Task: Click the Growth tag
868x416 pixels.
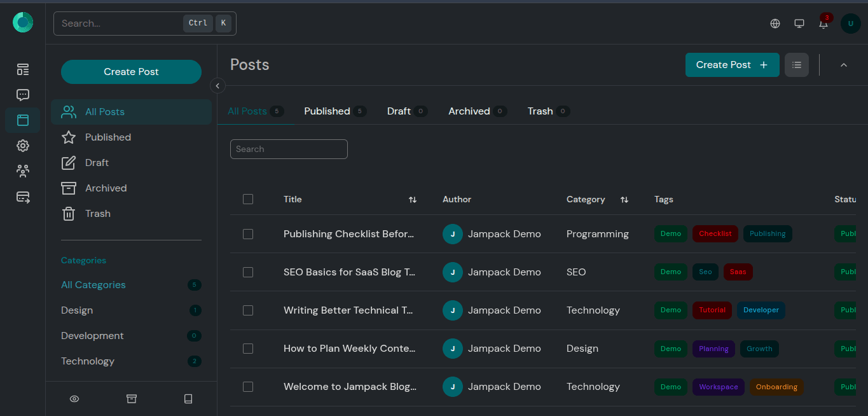Action: (x=760, y=349)
